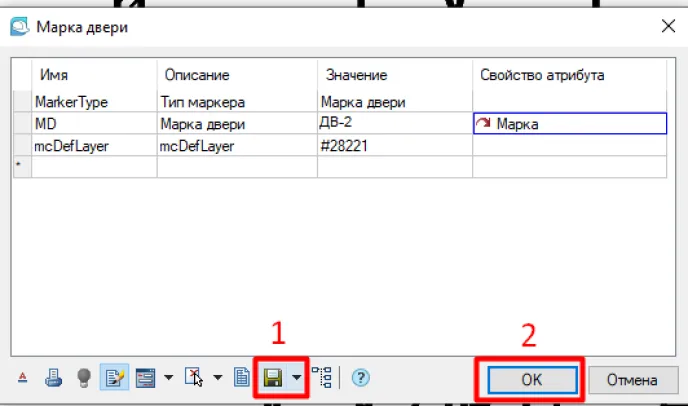Open dropdown arrow next to form layout icon

tap(167, 378)
